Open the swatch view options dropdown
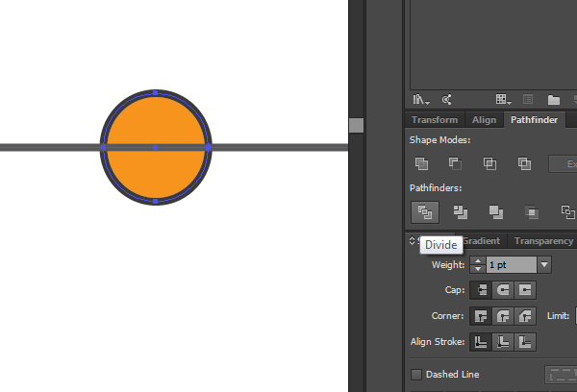Screen dimensions: 577x392 pyautogui.click(x=503, y=99)
